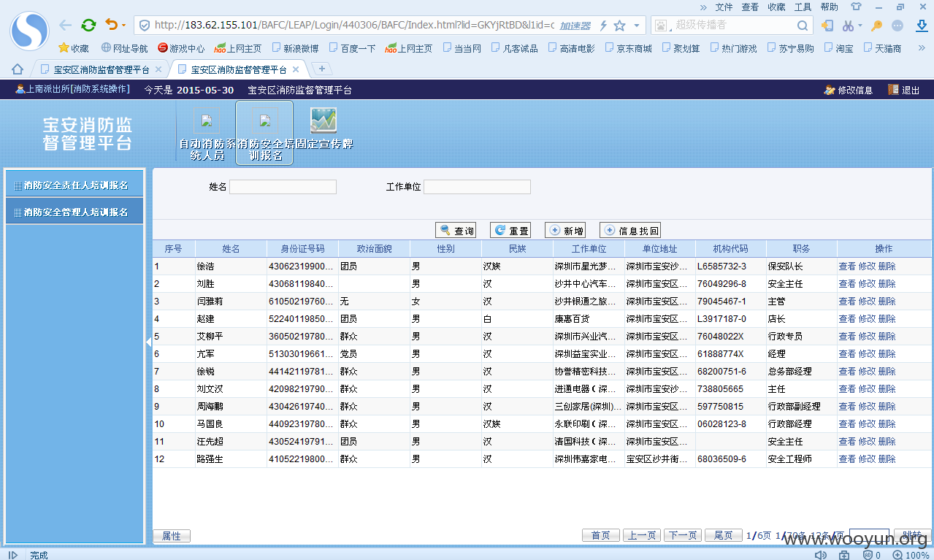Open the 收藏 star favorites button

pyautogui.click(x=74, y=48)
